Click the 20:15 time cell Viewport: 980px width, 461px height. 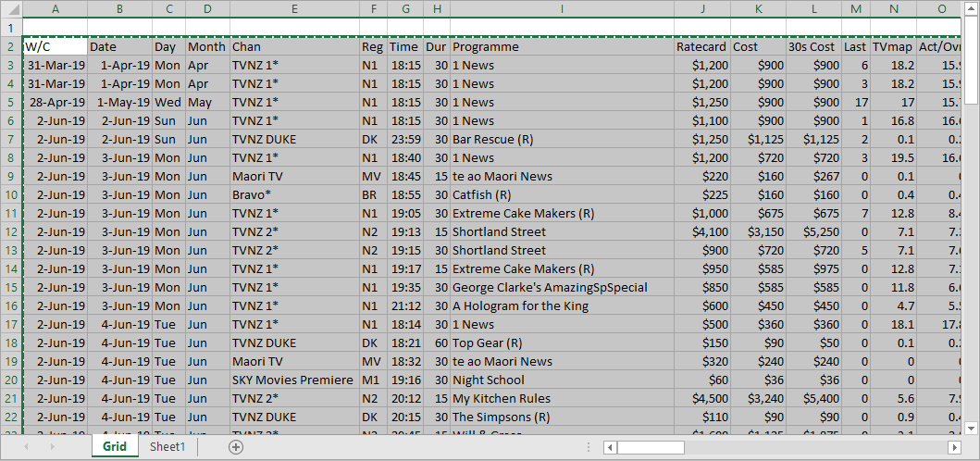405,417
